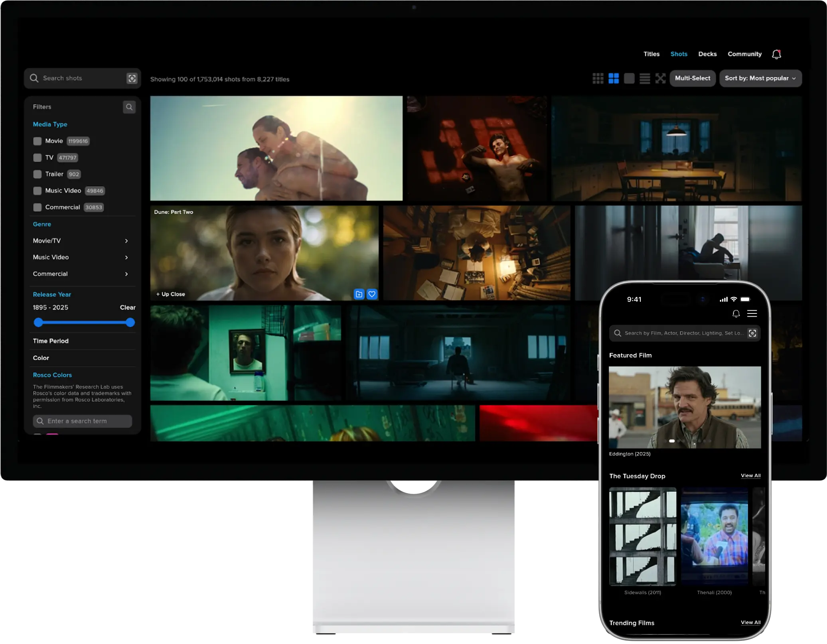This screenshot has height=644, width=827.
Task: Switch to the small grid view icon
Action: [x=598, y=79]
